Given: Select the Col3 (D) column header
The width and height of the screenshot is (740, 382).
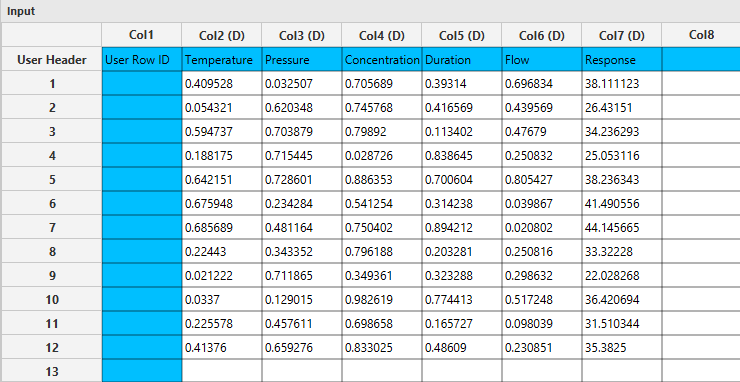Looking at the screenshot, I should (302, 35).
